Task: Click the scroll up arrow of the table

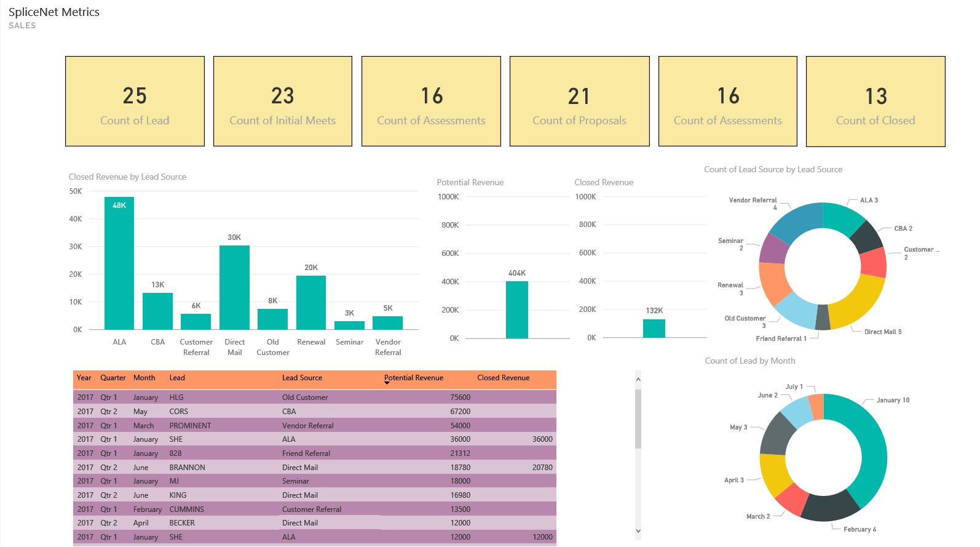Action: click(x=638, y=380)
